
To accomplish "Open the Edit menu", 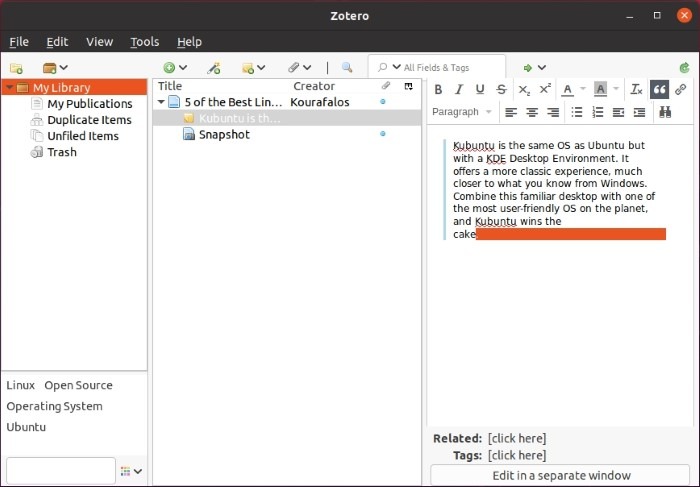I will [x=57, y=42].
